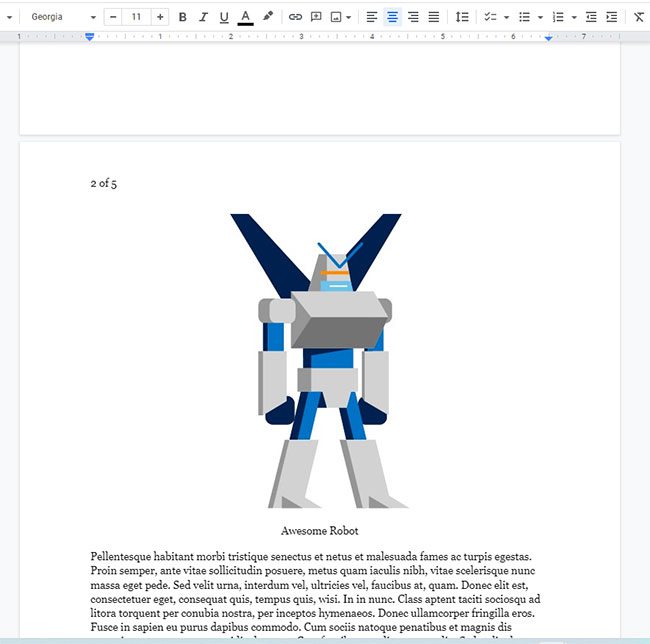The image size is (650, 644).
Task: Add a comment
Action: pos(316,17)
